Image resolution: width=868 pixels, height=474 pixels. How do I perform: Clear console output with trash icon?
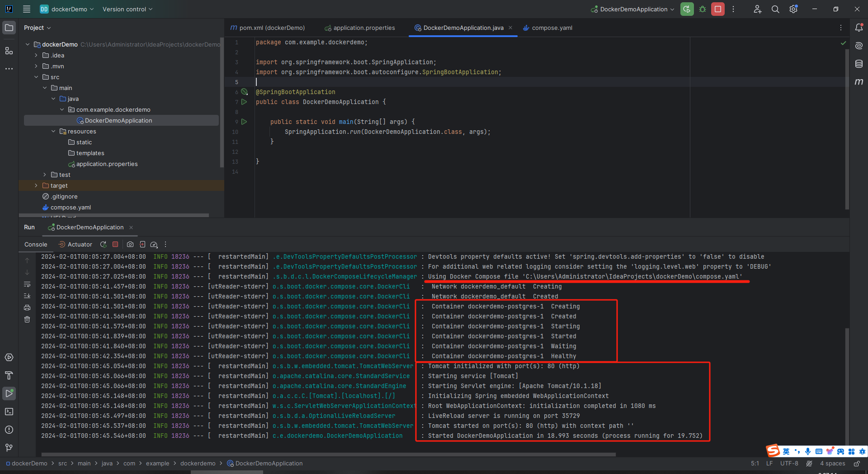[27, 319]
